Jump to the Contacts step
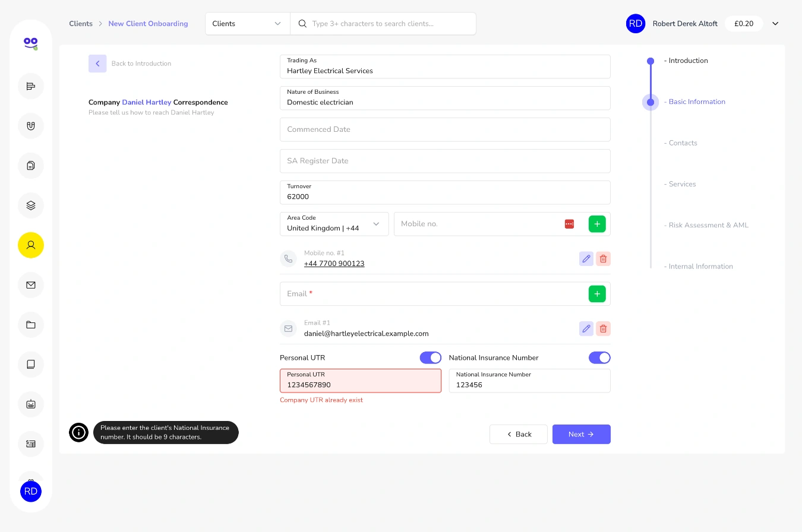 [x=681, y=143]
